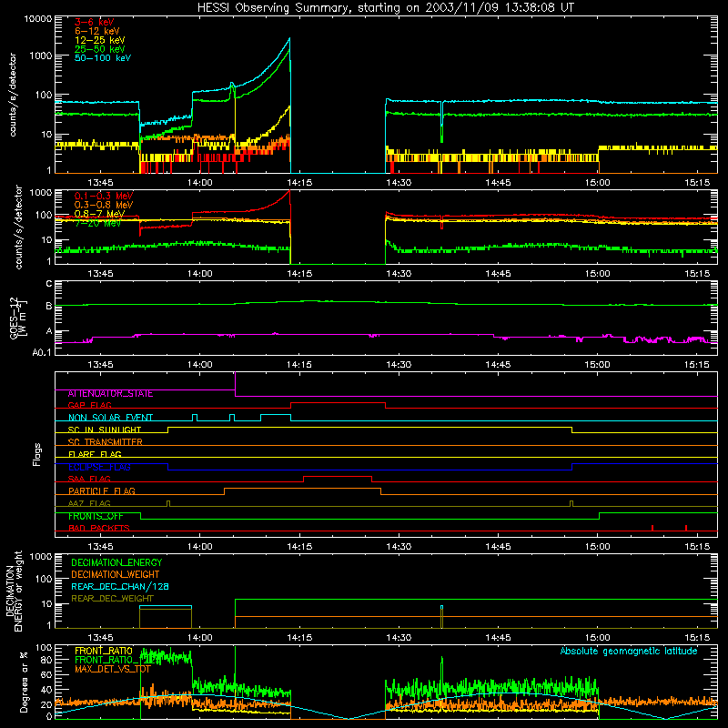This screenshot has width=728, height=728.
Task: Select the 15:00 time label under GOES panel
Action: 598,365
